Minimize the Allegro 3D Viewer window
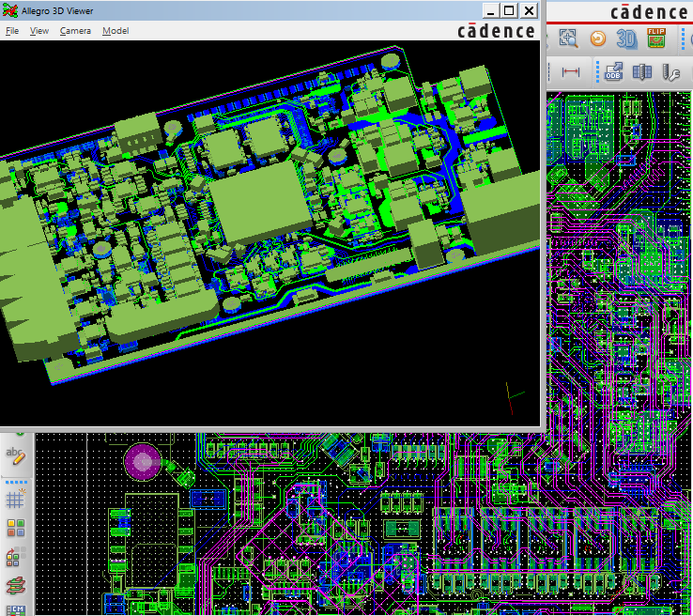Screen dimensions: 693x616 490,10
